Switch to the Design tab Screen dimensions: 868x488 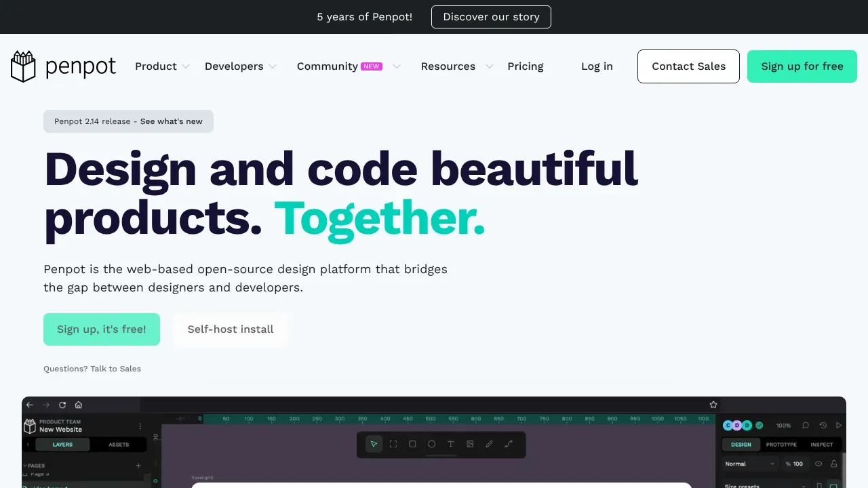pyautogui.click(x=741, y=445)
